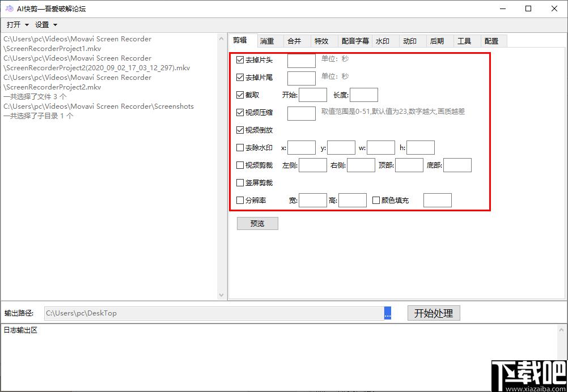This screenshot has width=568, height=392.
Task: Click the 取值范围是0-51 hint text
Action: click(x=393, y=112)
